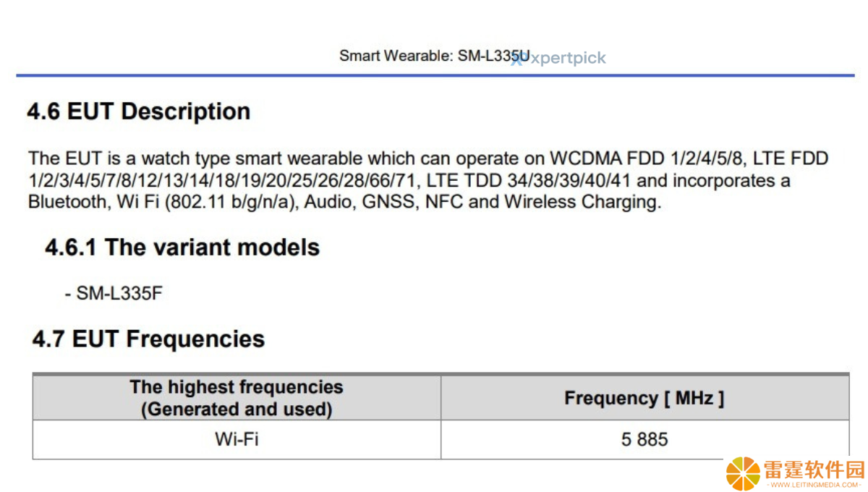868x492 pixels.
Task: Click the 4.6.1 The variant models heading
Action: click(182, 247)
